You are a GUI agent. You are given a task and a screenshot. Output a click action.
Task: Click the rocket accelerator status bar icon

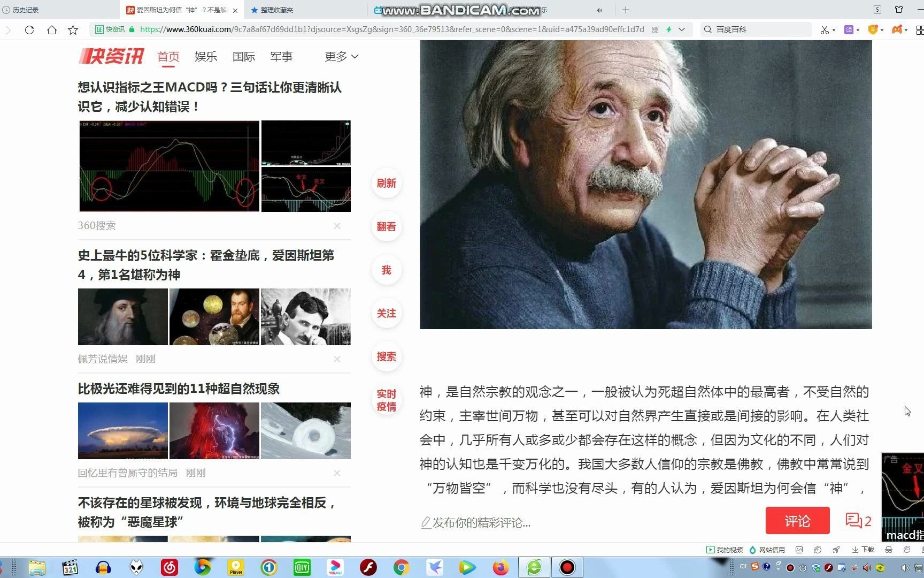pyautogui.click(x=836, y=550)
